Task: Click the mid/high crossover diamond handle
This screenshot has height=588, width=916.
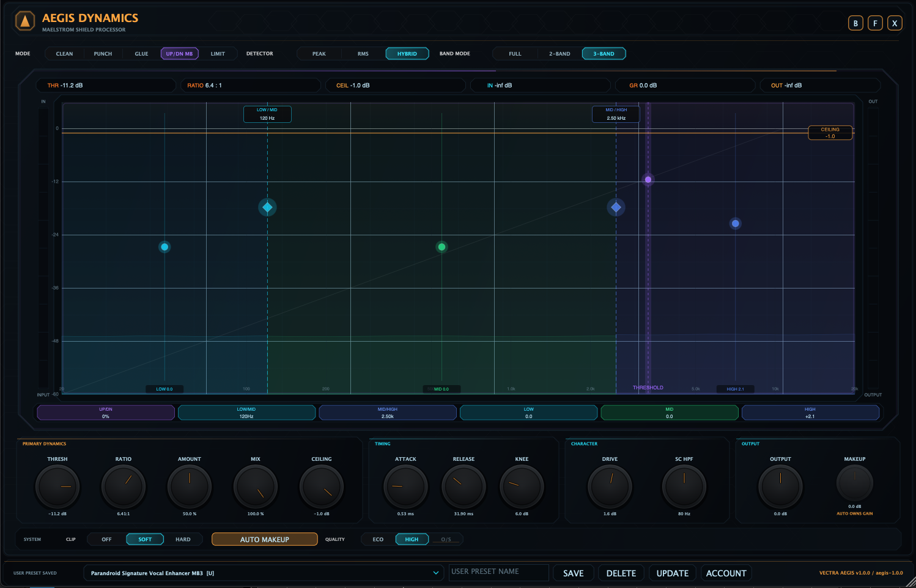Action: point(616,207)
